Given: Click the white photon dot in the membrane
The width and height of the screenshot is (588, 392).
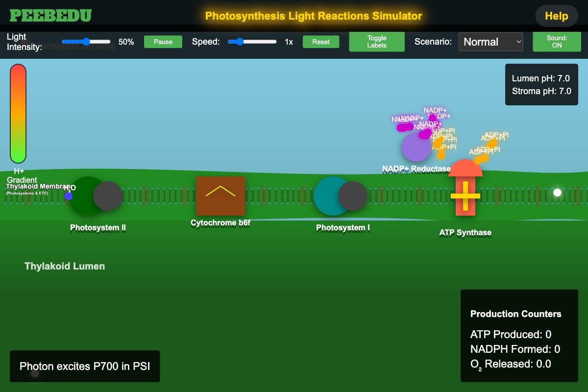Looking at the screenshot, I should pos(557,192).
